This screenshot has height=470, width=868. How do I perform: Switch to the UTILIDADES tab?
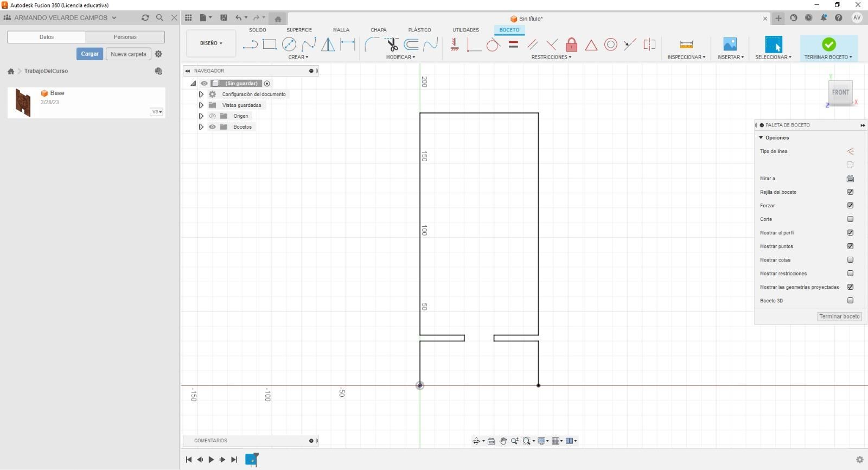pyautogui.click(x=465, y=30)
